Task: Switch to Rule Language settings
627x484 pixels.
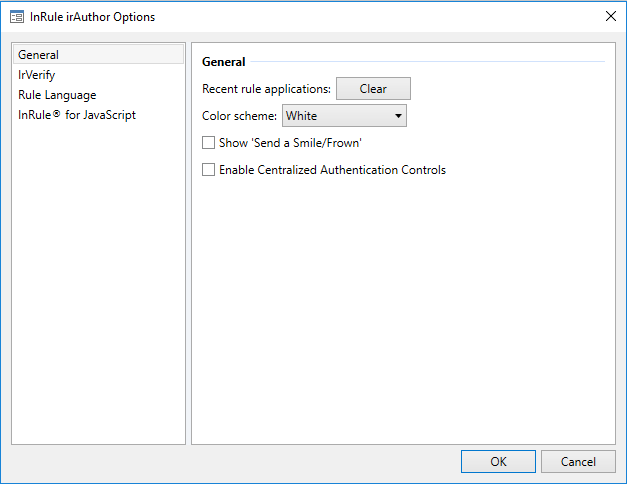Action: 57,95
